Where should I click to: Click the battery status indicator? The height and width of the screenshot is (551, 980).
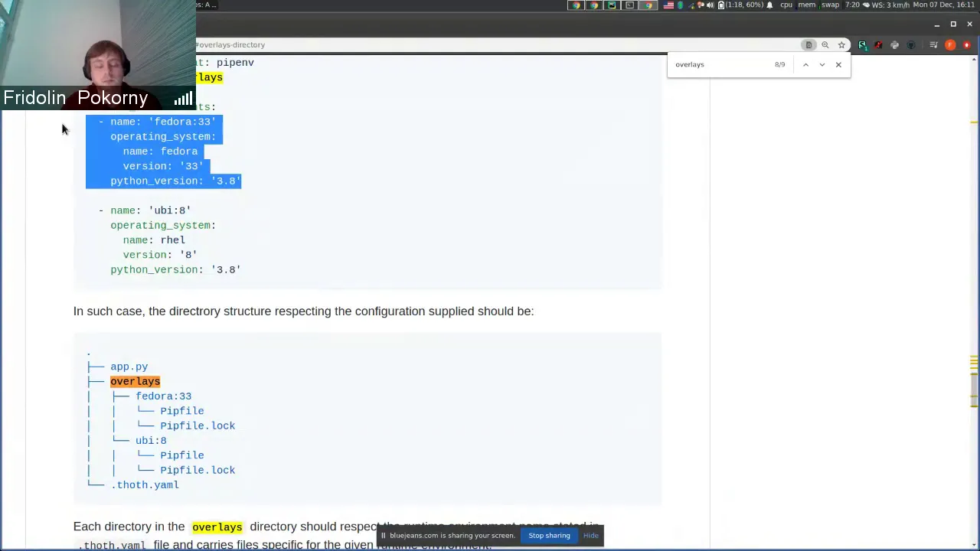[741, 5]
